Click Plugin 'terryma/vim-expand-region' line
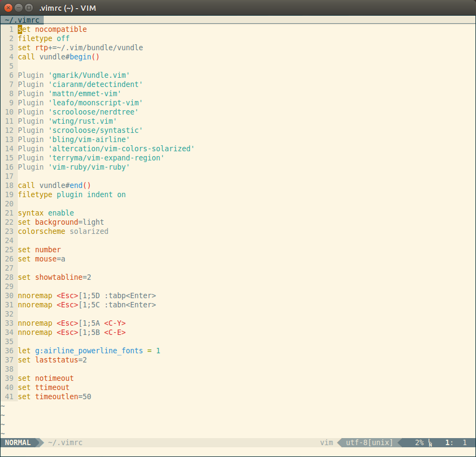476x457 pixels. 91,158
